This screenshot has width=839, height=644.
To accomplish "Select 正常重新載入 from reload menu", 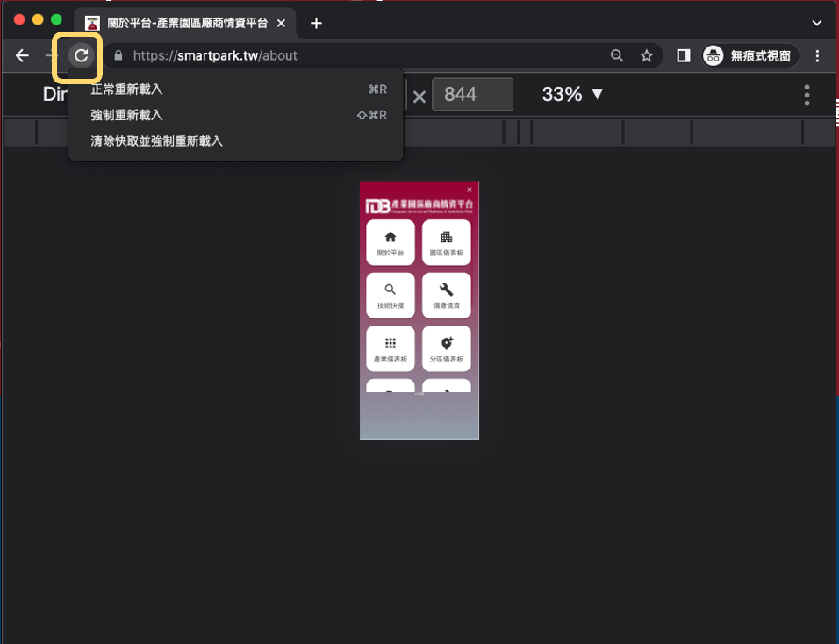I will (127, 89).
